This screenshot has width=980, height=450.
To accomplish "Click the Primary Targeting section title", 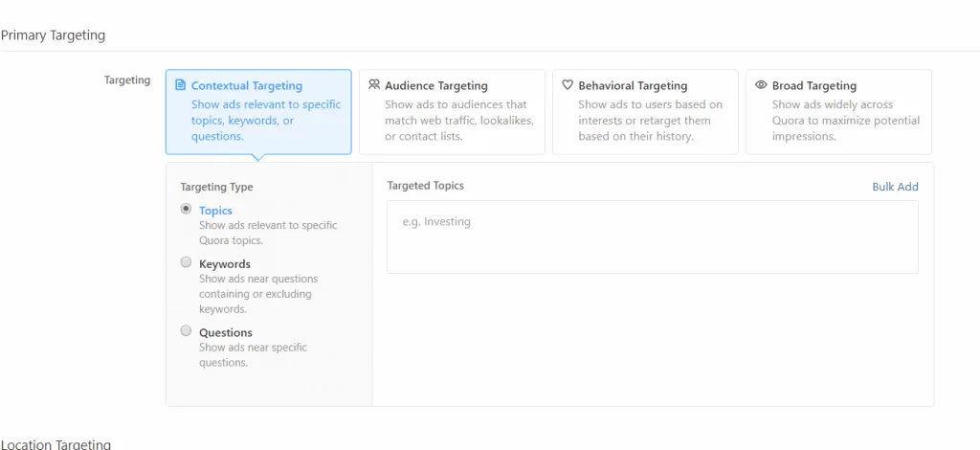I will [x=53, y=35].
